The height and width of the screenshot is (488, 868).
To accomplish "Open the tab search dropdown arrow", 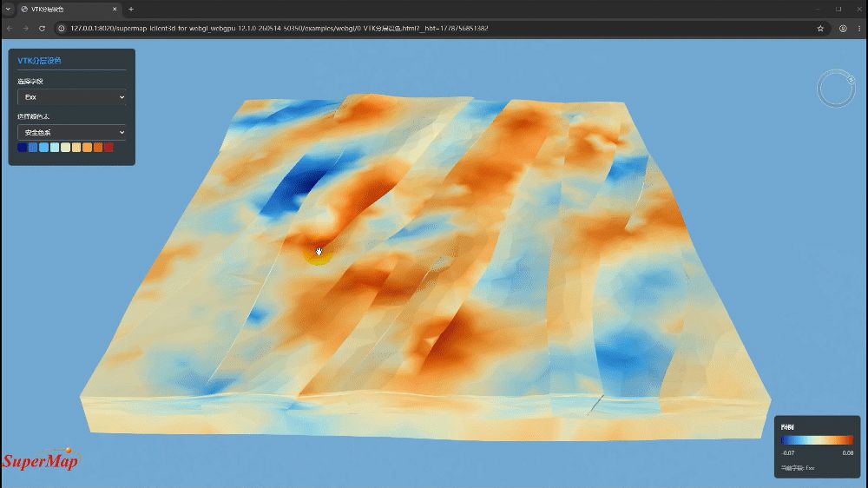I will point(8,9).
